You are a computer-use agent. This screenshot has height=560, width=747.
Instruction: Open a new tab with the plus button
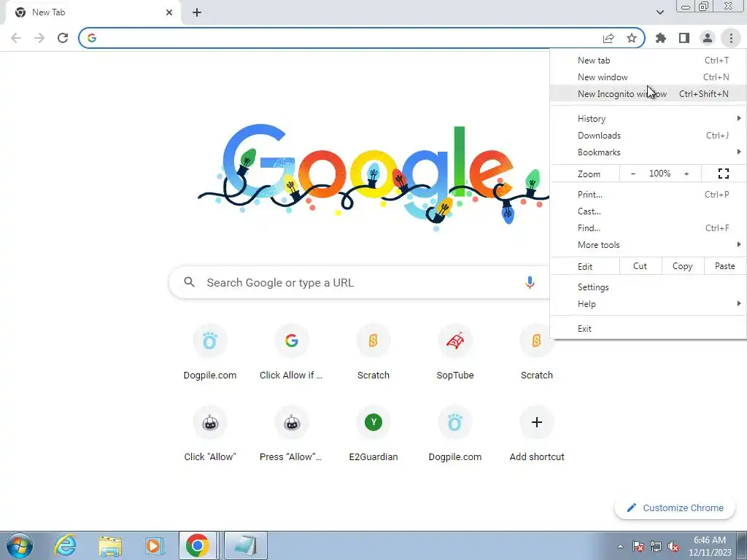(197, 13)
